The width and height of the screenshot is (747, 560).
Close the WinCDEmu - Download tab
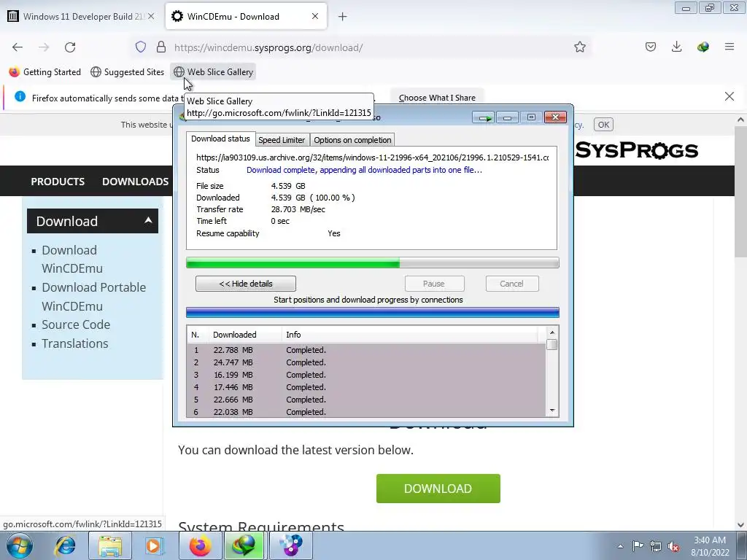[315, 16]
